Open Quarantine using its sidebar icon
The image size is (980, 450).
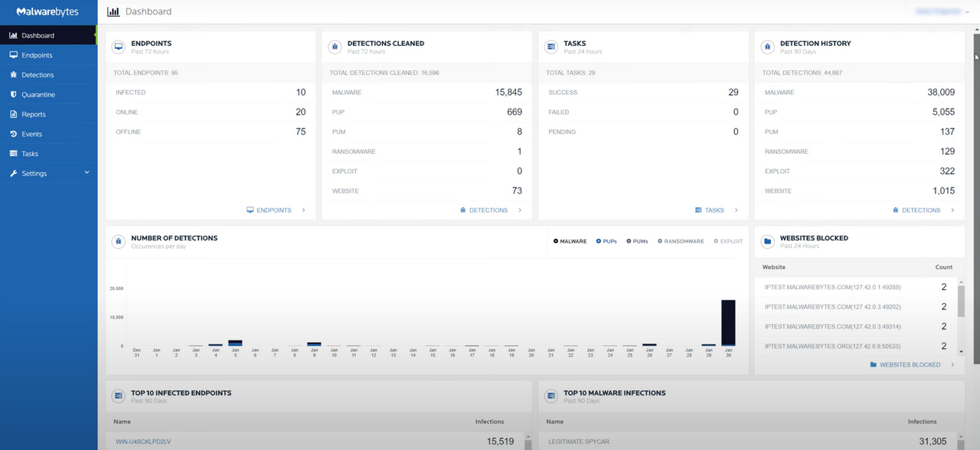[x=15, y=94]
